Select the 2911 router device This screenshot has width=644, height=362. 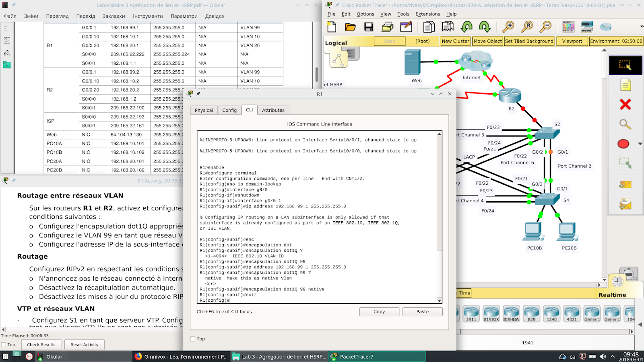(471, 314)
